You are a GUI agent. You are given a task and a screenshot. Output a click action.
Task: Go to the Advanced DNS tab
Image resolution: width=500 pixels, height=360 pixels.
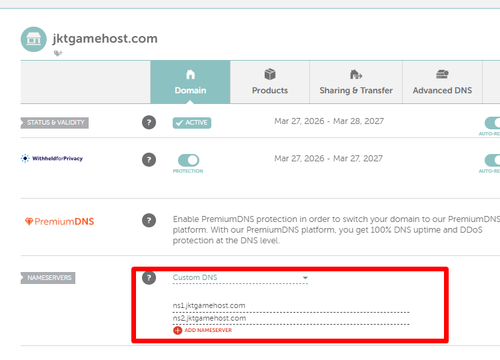[442, 82]
